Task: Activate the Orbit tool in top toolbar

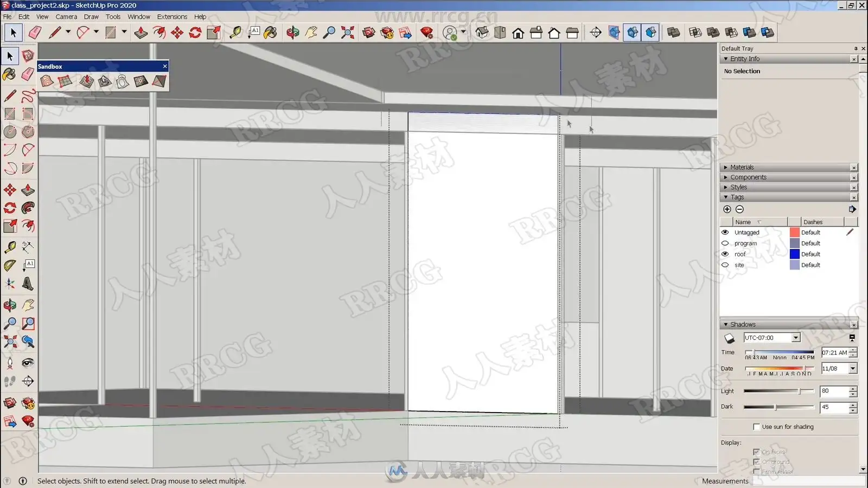Action: point(292,33)
